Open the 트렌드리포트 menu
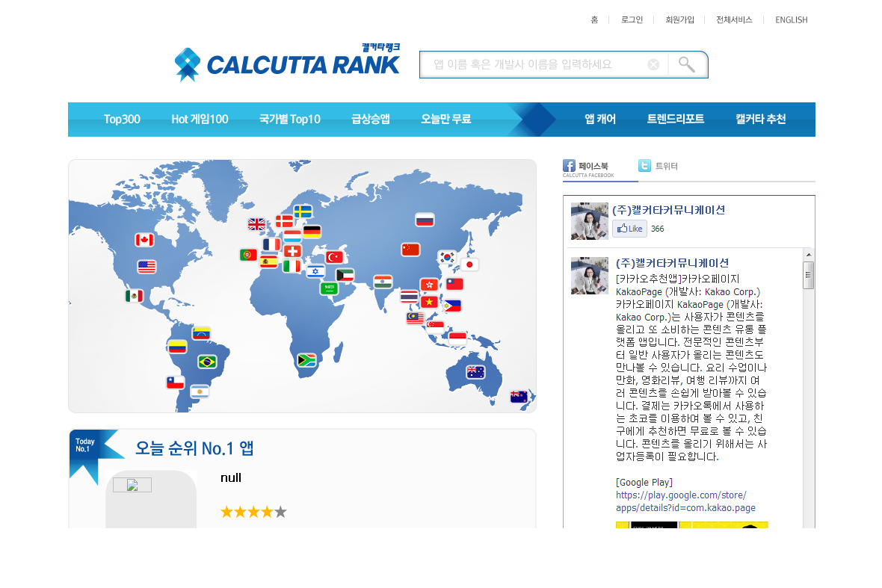Screen dimensions: 882x588 (x=676, y=120)
